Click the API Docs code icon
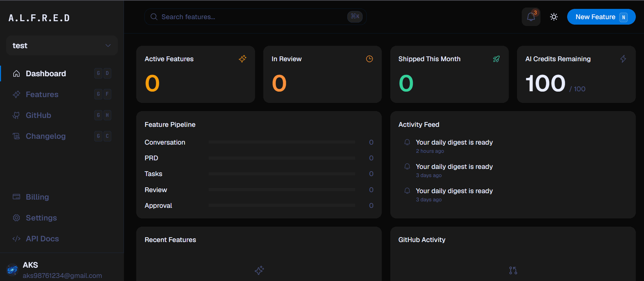Viewport: 644px width, 281px height. [16, 239]
